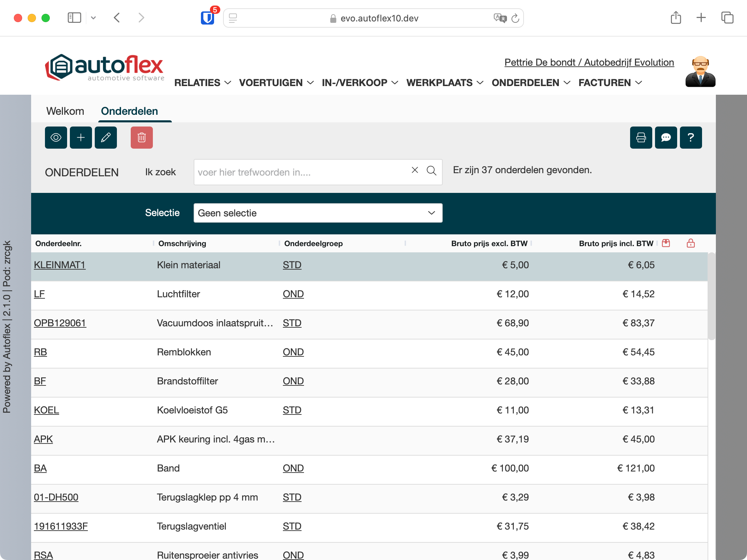
Task: Open the Geen selectie dropdown
Action: pyautogui.click(x=317, y=213)
